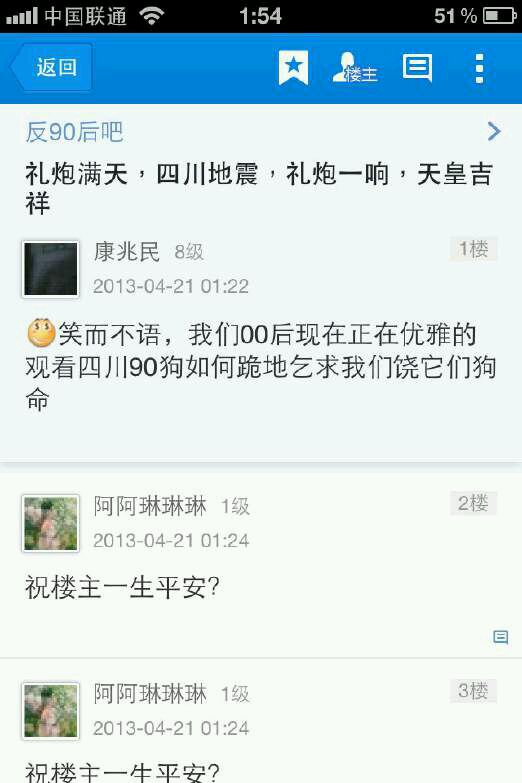522x783 pixels.
Task: Open the three-dot more menu
Action: coord(479,68)
